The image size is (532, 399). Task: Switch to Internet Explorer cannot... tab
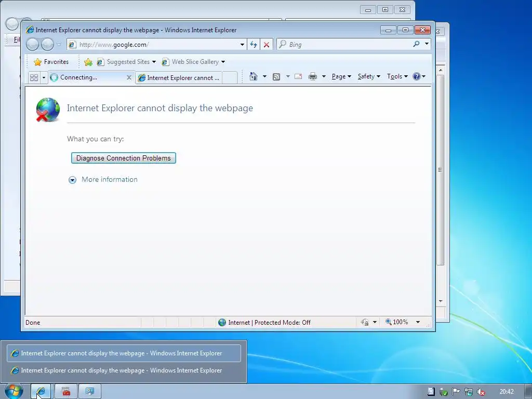click(179, 78)
